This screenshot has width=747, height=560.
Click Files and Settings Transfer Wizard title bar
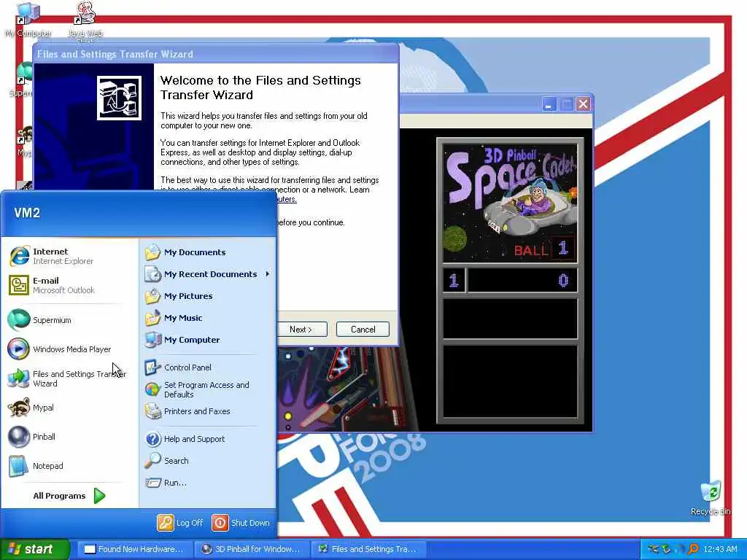point(215,54)
